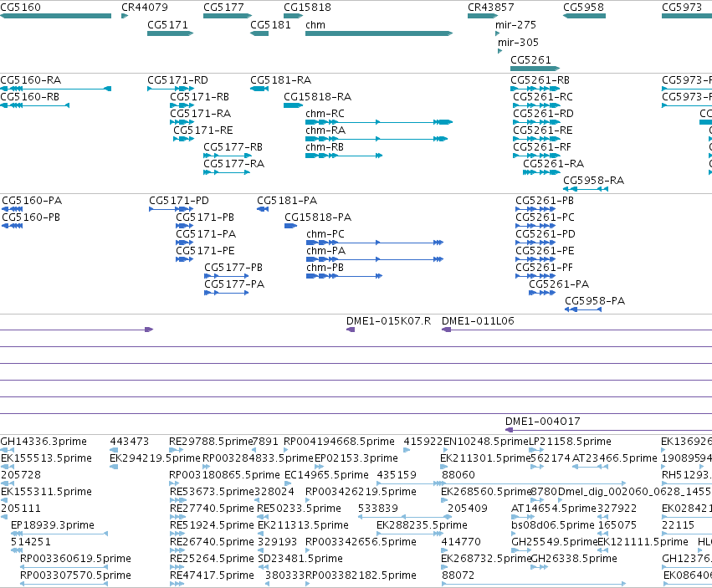Image resolution: width=712 pixels, height=588 pixels.
Task: Select transcript chm-RA
Action: pos(325,130)
